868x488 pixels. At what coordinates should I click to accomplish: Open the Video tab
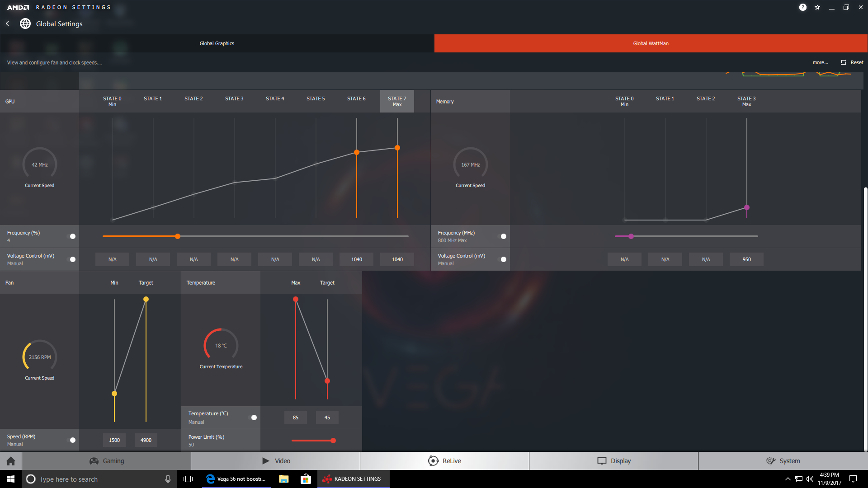276,461
